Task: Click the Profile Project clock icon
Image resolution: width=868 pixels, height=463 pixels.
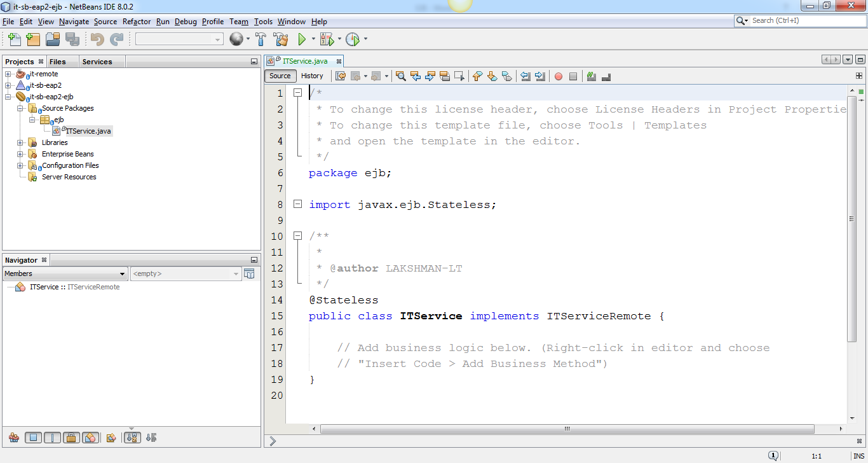Action: 353,39
